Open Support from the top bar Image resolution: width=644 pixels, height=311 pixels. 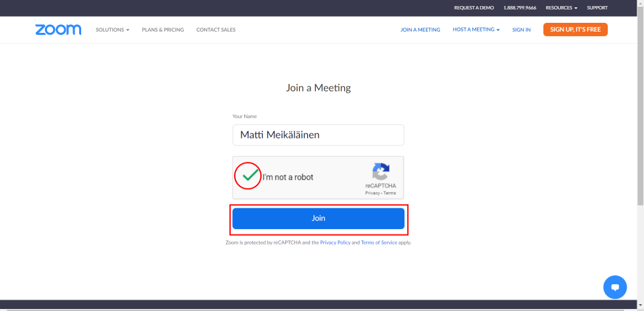[x=597, y=8]
